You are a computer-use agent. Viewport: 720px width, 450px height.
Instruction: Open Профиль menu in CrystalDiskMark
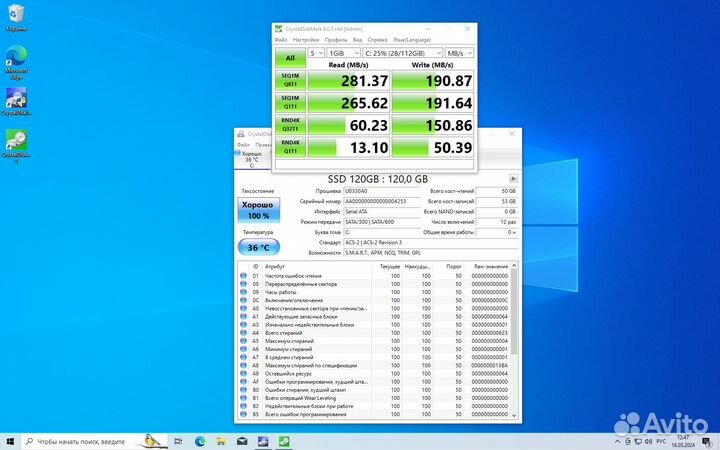pyautogui.click(x=336, y=40)
